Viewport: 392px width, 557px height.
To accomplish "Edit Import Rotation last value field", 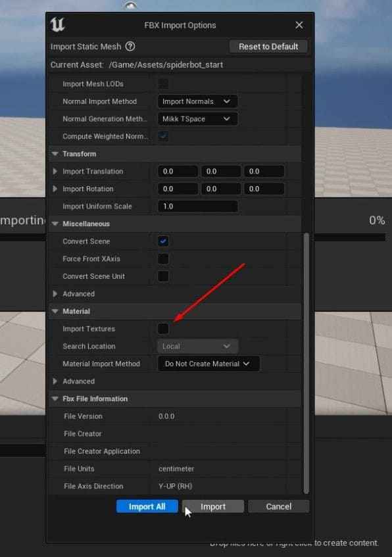I will 264,189.
